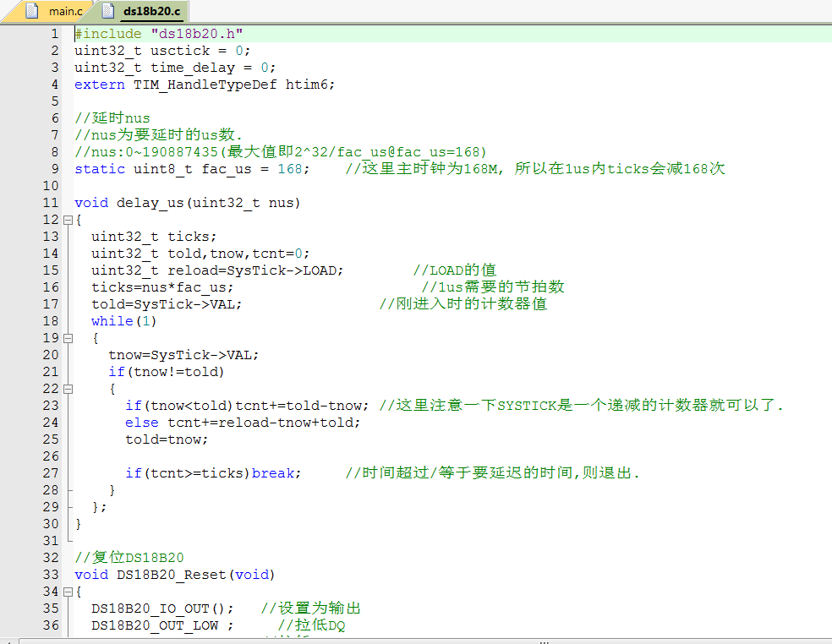Click 'if(tcnt>=ticks)break;' statement
The image size is (832, 644).
pyautogui.click(x=213, y=473)
